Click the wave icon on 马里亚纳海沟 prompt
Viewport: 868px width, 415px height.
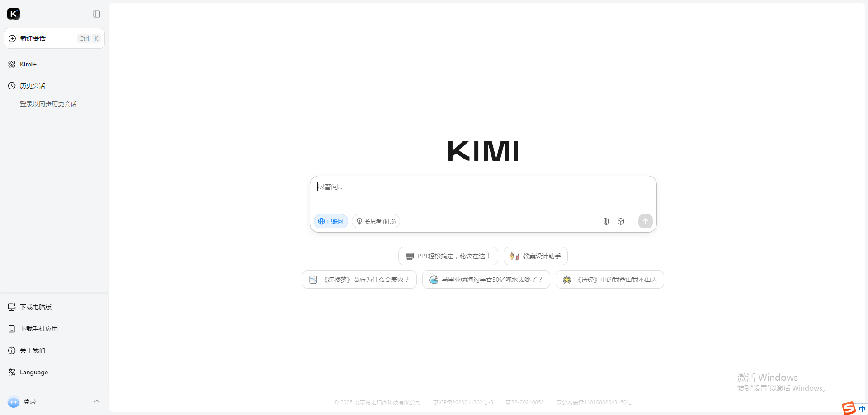coord(434,280)
